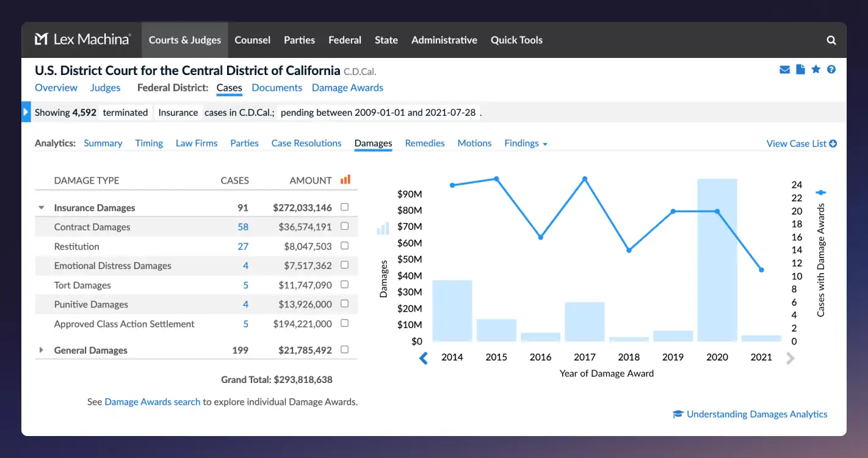The width and height of the screenshot is (868, 458).
Task: Expand the General Damages category
Action: [x=42, y=350]
